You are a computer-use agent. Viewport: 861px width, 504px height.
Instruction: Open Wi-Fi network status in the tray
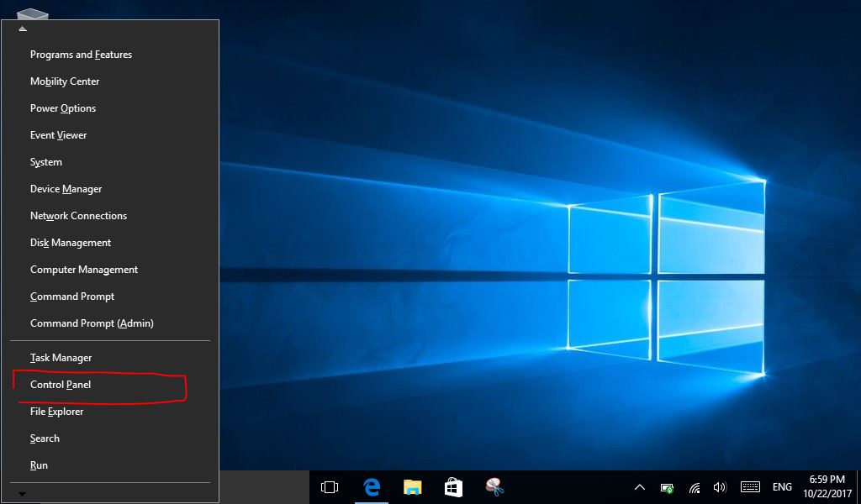694,487
